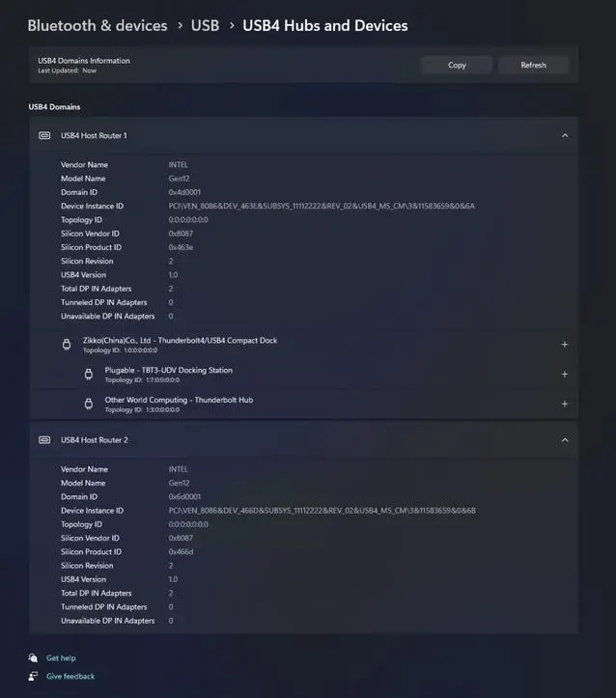Open the Get help link

pyautogui.click(x=61, y=658)
